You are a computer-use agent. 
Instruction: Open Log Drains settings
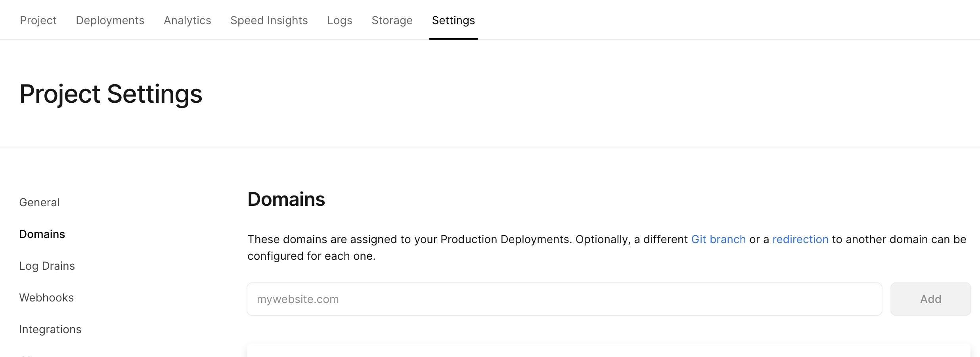(47, 266)
